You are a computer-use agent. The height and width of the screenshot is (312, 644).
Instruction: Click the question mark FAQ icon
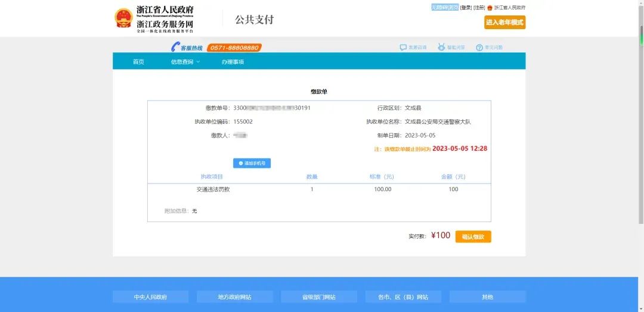coord(479,48)
